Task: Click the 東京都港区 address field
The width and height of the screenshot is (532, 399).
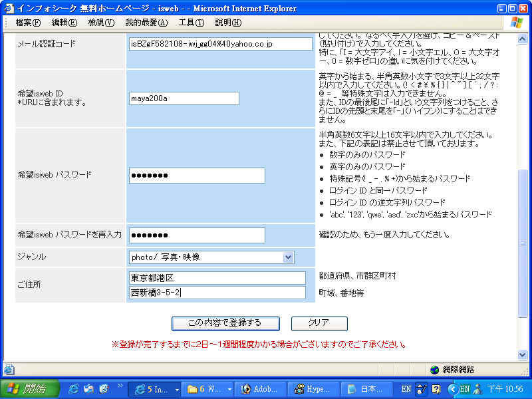Action: click(217, 278)
